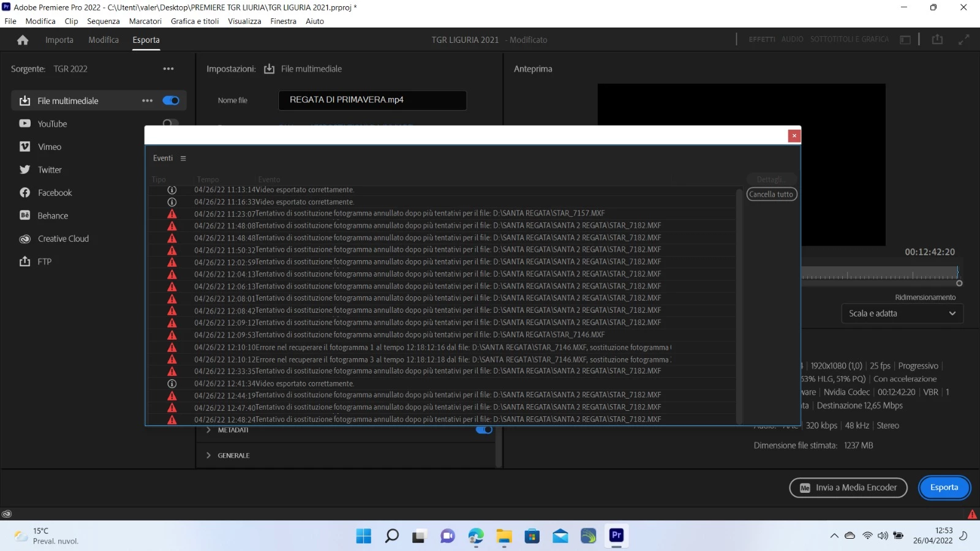Open the File multimediale three-dots options menu

[147, 100]
